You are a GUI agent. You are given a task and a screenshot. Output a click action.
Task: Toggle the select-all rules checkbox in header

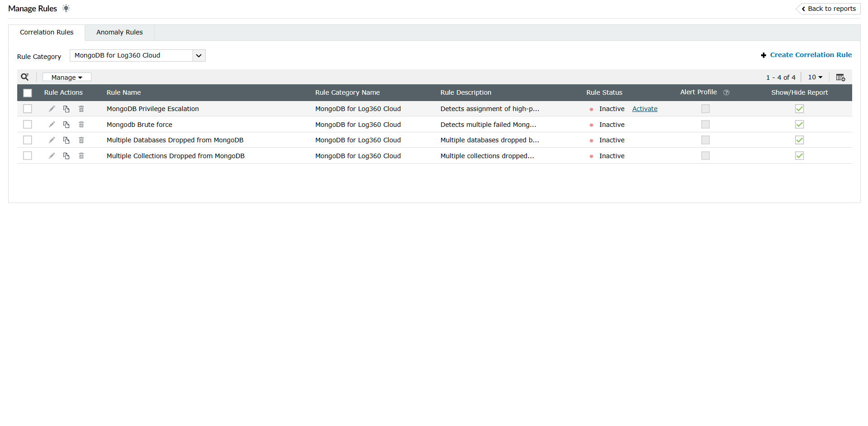(x=28, y=93)
